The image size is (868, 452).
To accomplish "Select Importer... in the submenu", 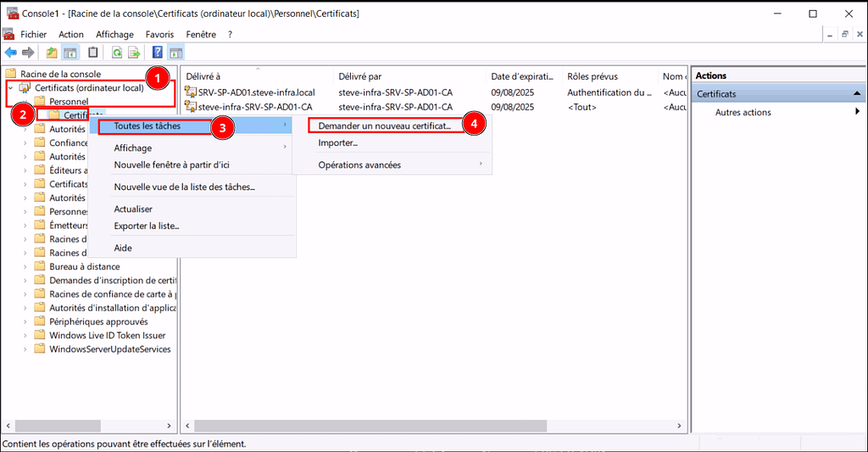I will click(337, 142).
